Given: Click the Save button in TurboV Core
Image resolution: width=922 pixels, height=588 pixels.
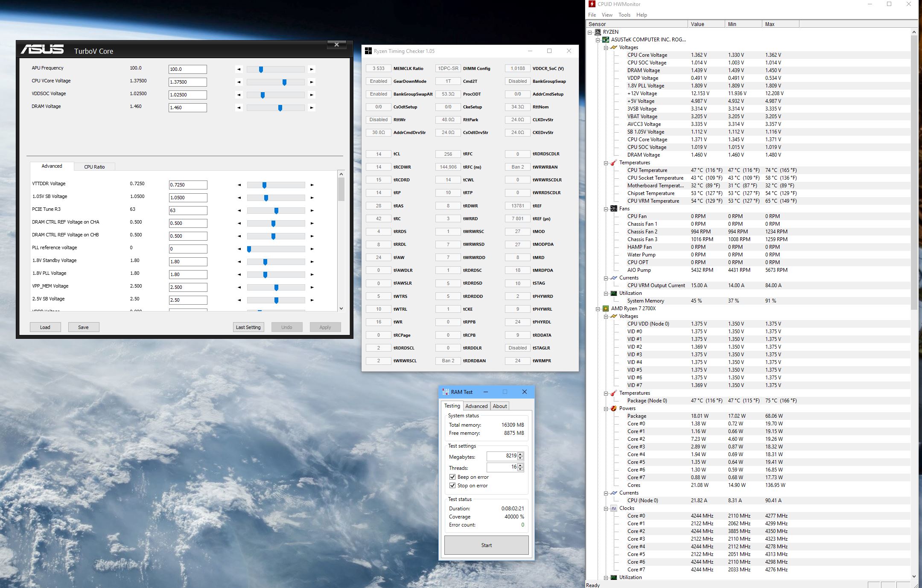Looking at the screenshot, I should pos(83,327).
